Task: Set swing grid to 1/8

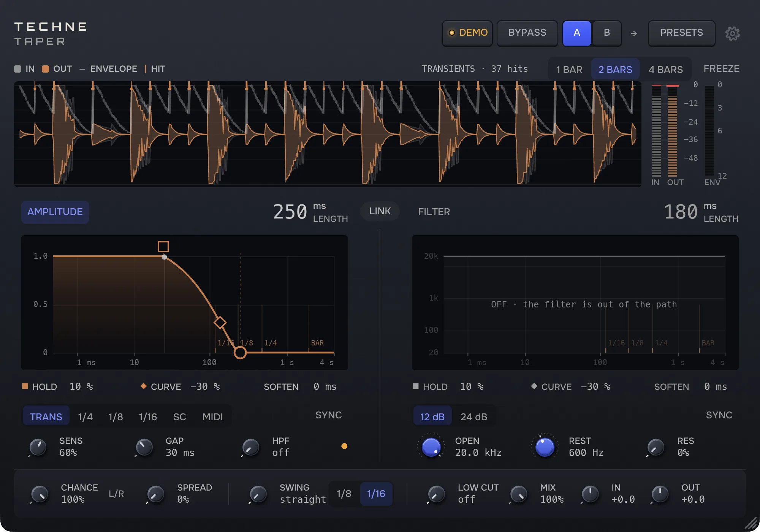Action: (344, 494)
